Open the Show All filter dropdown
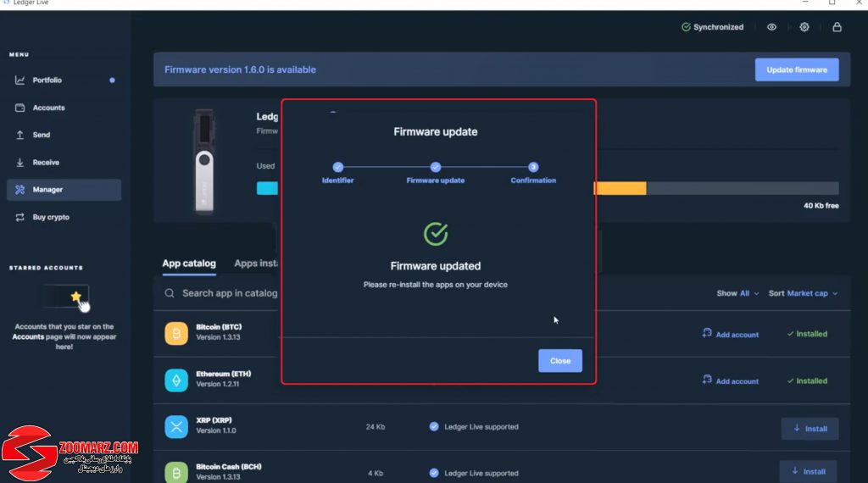Image resolution: width=868 pixels, height=483 pixels. point(738,294)
